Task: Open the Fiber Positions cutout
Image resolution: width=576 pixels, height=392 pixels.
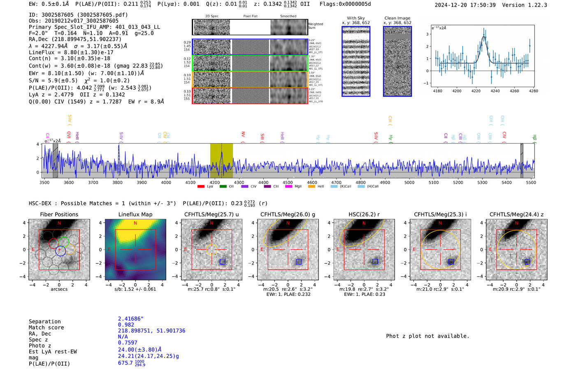Action: pos(59,250)
